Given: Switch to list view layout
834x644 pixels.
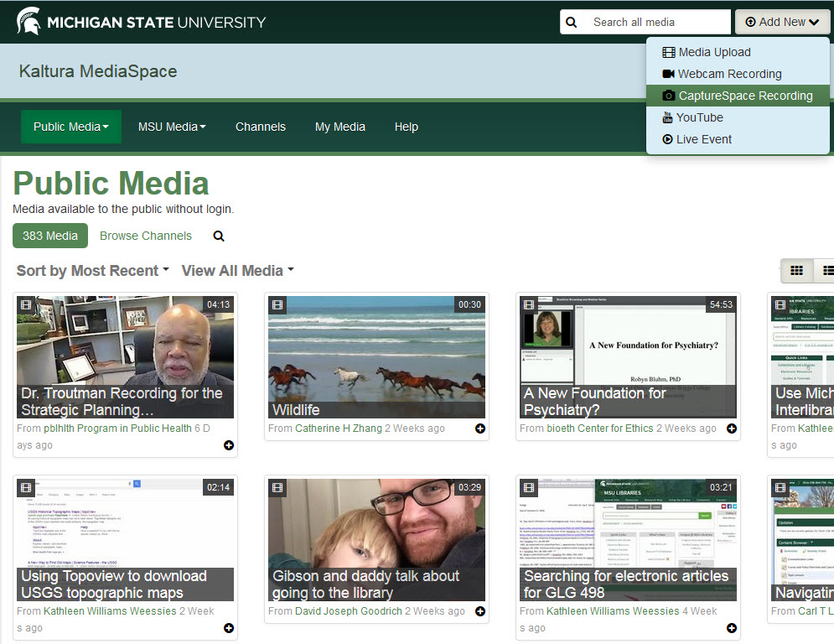Looking at the screenshot, I should click(x=826, y=270).
